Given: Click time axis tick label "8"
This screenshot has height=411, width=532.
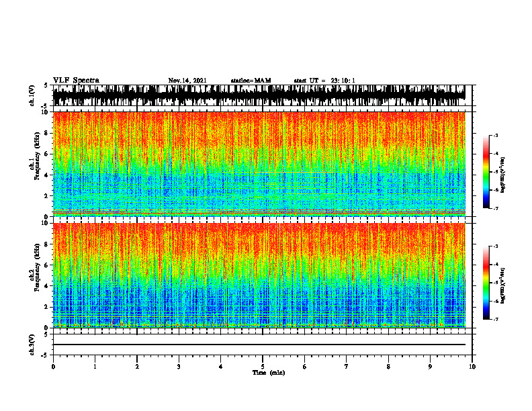Looking at the screenshot, I should tap(388, 367).
